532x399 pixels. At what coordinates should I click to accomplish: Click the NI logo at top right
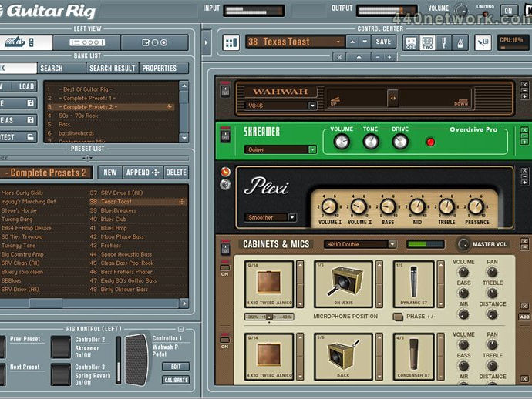click(528, 11)
